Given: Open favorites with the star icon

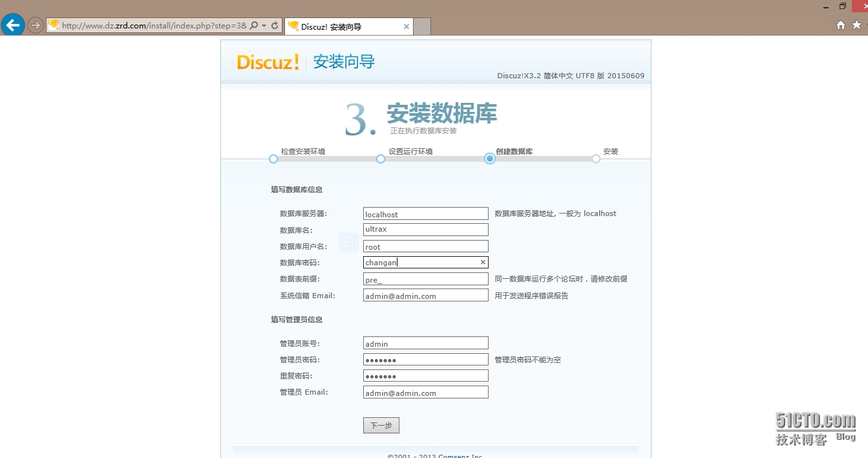Looking at the screenshot, I should (856, 25).
